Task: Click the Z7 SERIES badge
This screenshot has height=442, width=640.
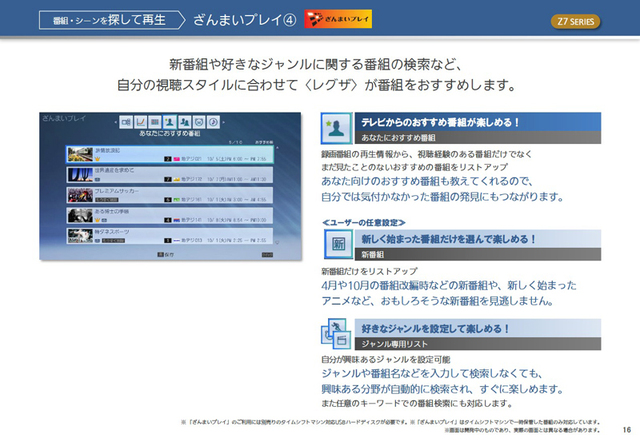Action: click(576, 22)
